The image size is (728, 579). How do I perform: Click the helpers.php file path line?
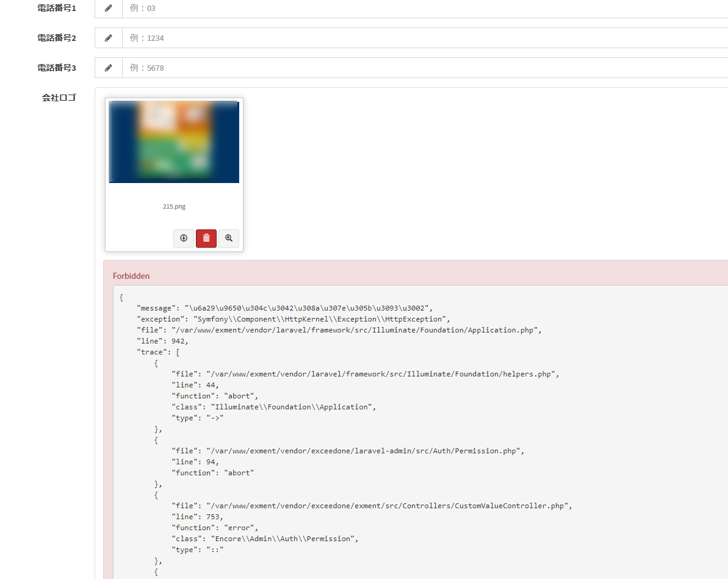click(366, 374)
